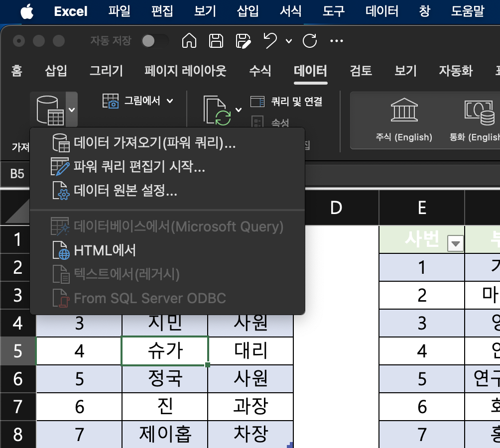The height and width of the screenshot is (448, 500).
Task: Select row 8 header
Action: pos(18,435)
